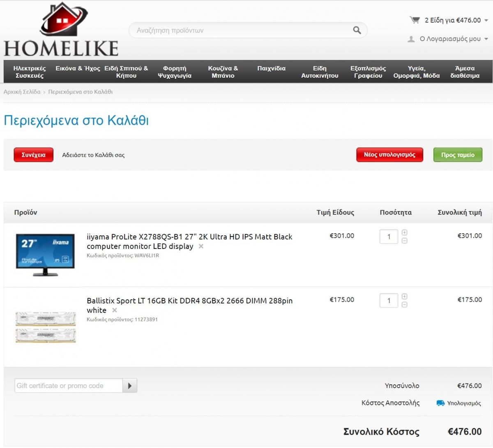The width and height of the screenshot is (493, 448).
Task: Click the account user icon
Action: [411, 39]
